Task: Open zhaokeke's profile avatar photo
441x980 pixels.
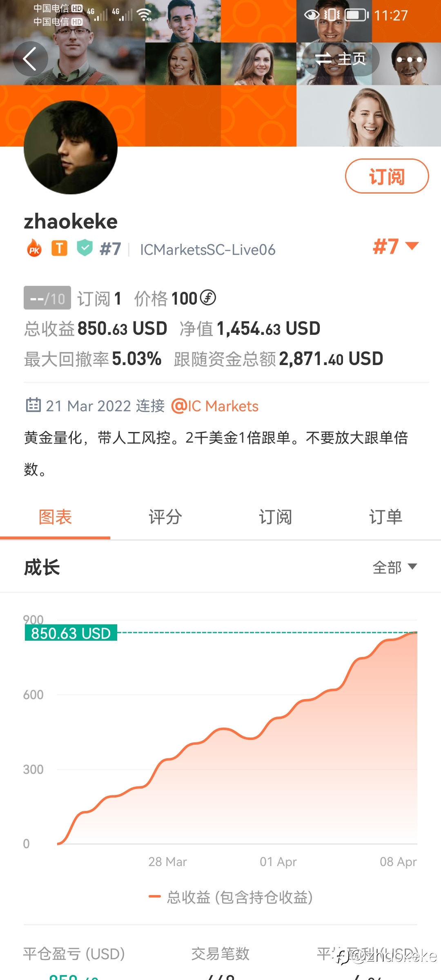Action: point(71,147)
